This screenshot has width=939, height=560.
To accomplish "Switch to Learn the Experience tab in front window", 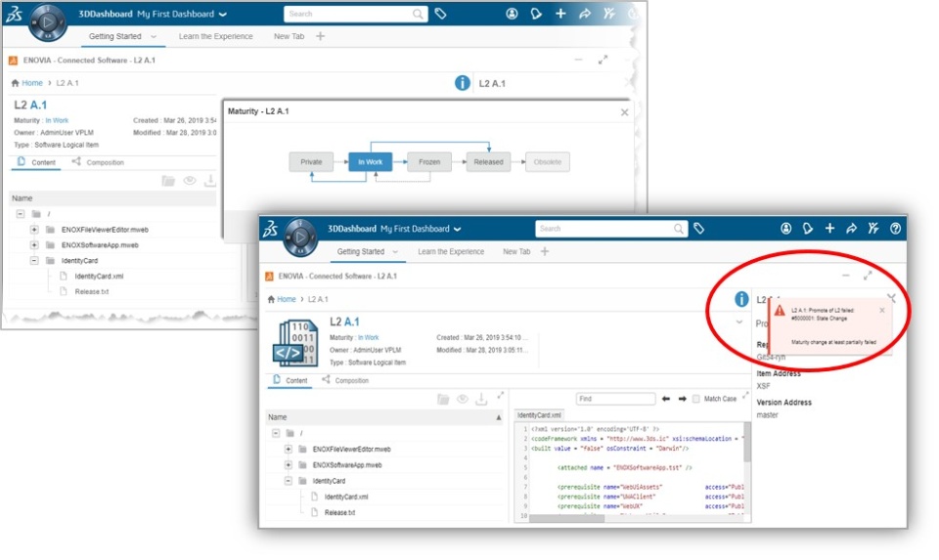I will (451, 252).
